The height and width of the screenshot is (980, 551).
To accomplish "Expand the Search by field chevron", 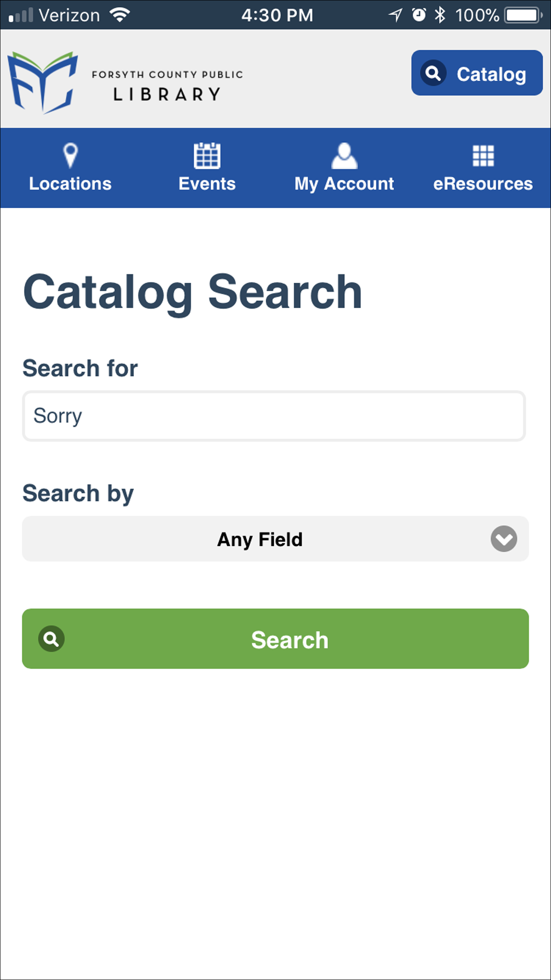I will pos(504,539).
